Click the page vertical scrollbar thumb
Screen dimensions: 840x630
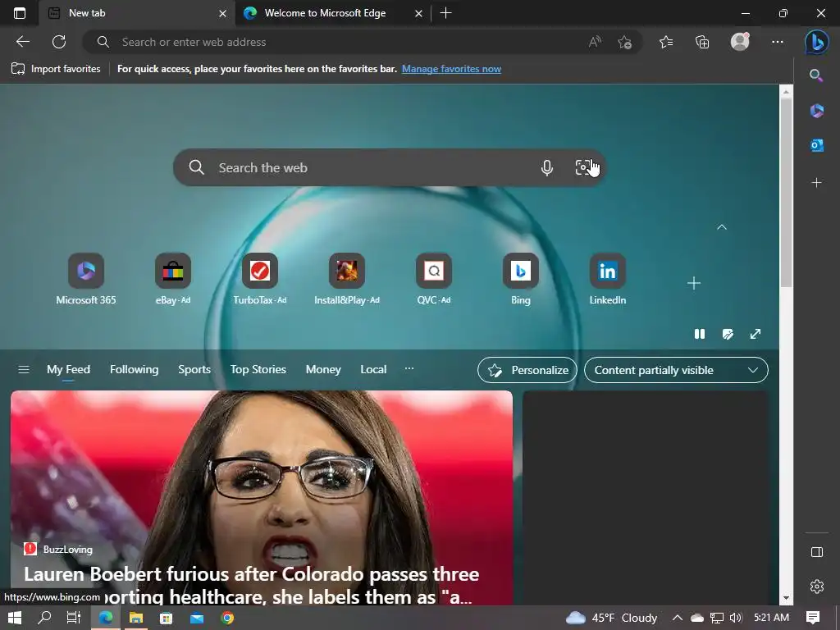[785, 193]
